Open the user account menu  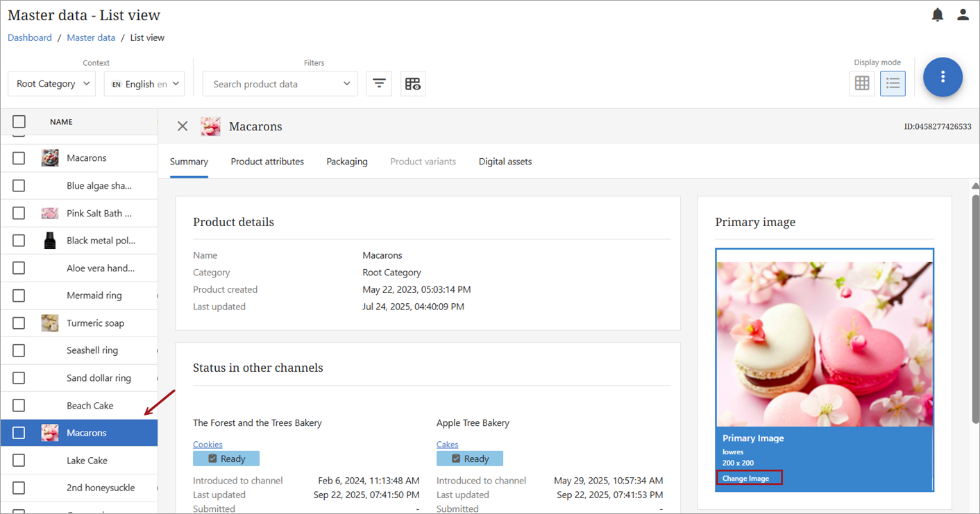click(x=963, y=15)
